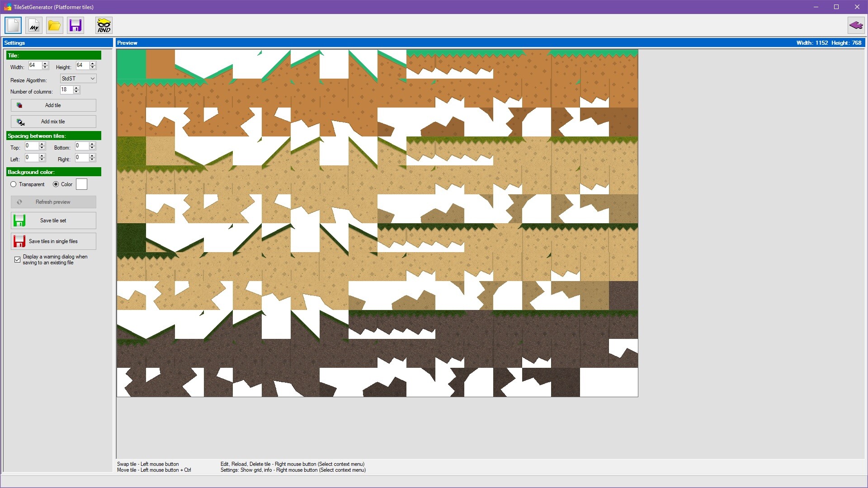Screen dimensions: 868x488
Task: Create a new tileset document
Action: point(13,25)
